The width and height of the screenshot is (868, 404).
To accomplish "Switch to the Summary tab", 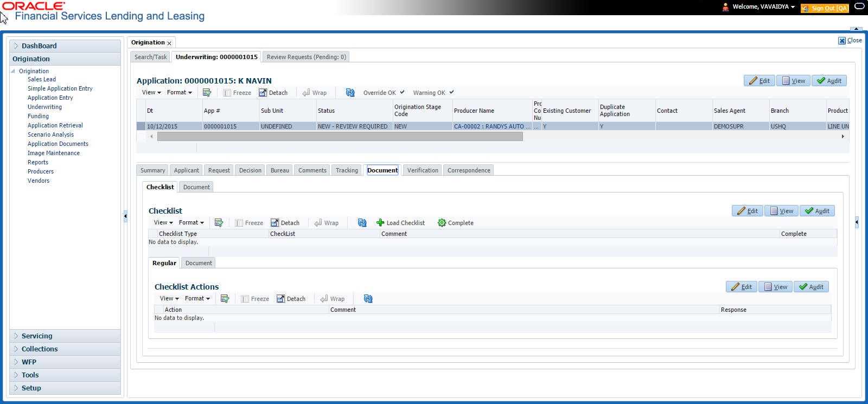I will (152, 170).
